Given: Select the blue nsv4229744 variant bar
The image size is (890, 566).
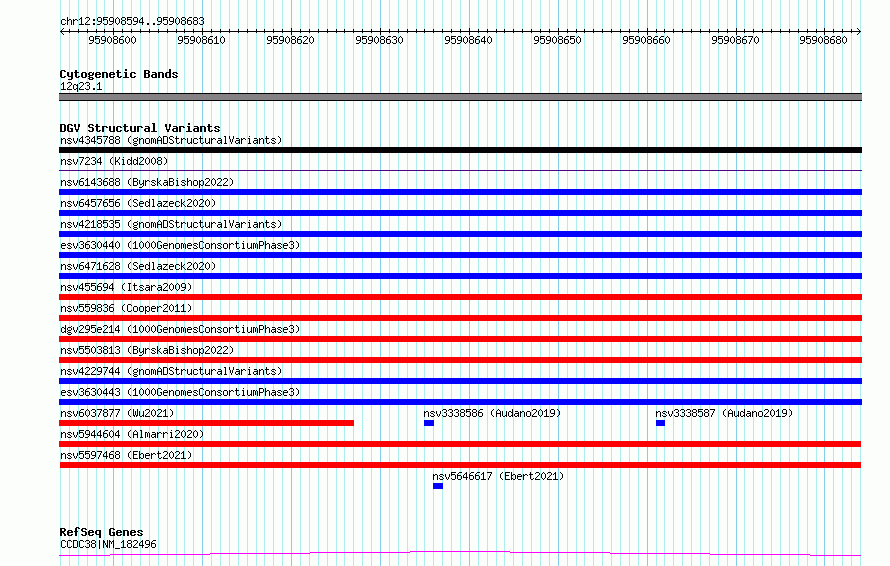Looking at the screenshot, I should (x=460, y=381).
